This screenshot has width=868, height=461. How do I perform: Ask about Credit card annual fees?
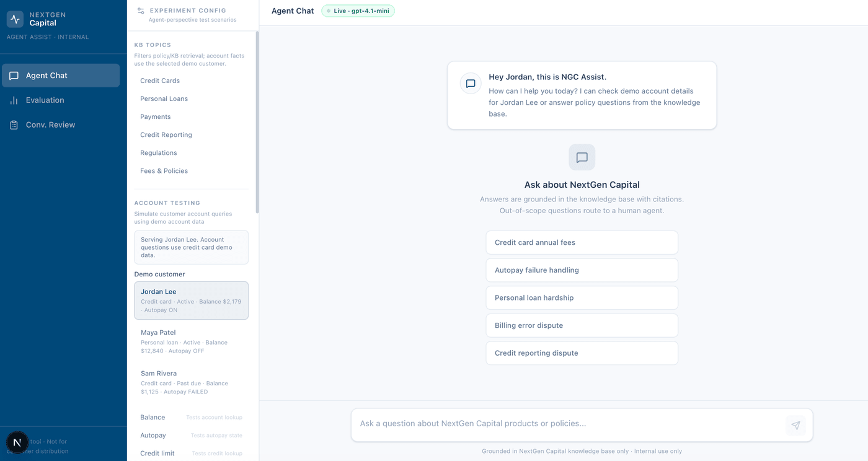pos(582,242)
